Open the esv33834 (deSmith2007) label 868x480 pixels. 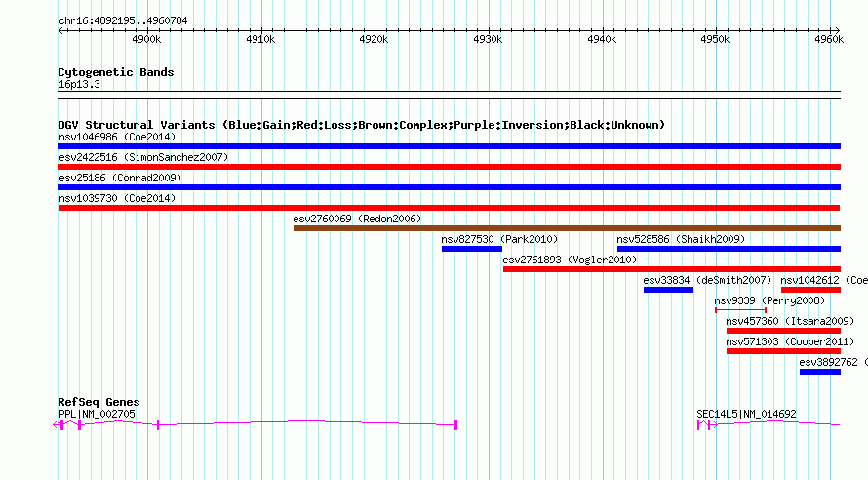click(707, 280)
